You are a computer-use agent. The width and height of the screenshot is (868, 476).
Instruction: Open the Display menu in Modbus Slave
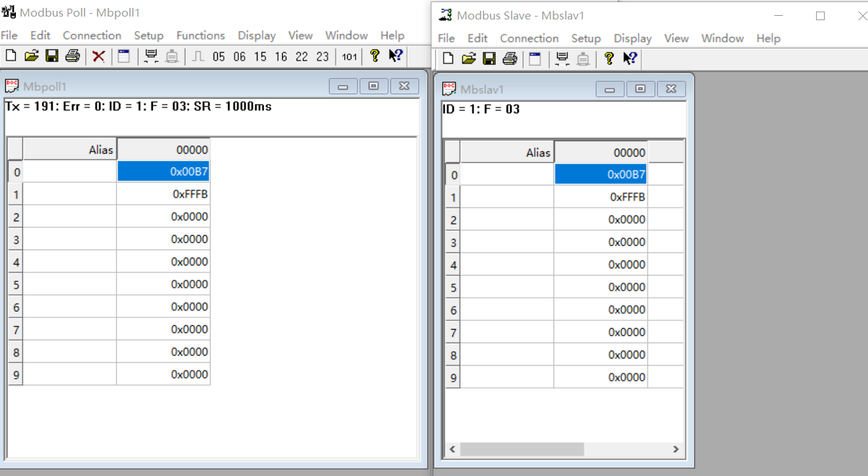click(632, 38)
